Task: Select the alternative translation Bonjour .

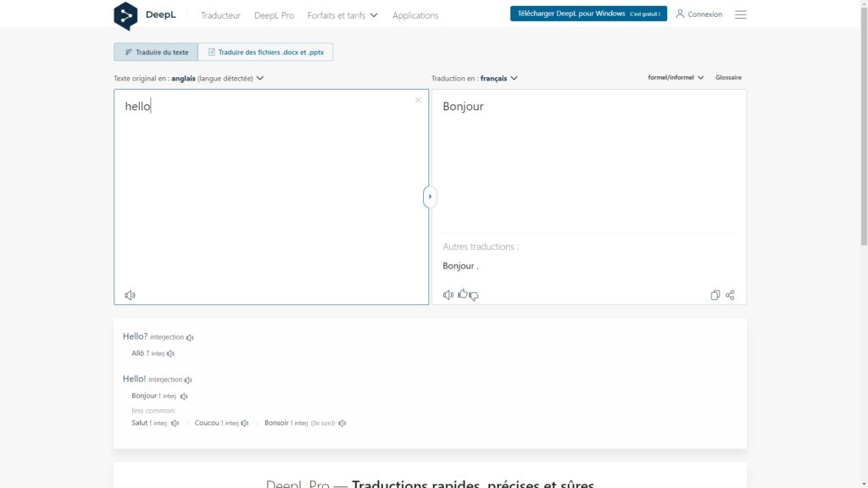Action: (x=460, y=266)
